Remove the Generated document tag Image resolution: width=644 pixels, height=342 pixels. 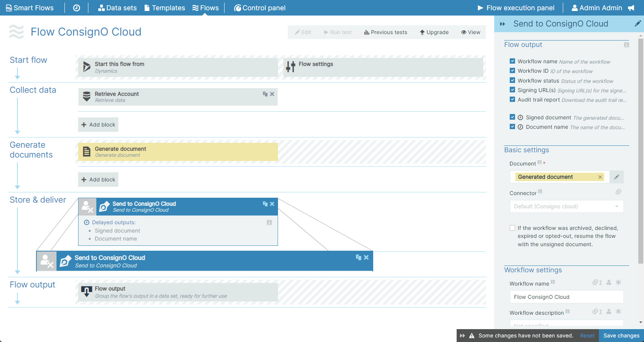point(600,177)
